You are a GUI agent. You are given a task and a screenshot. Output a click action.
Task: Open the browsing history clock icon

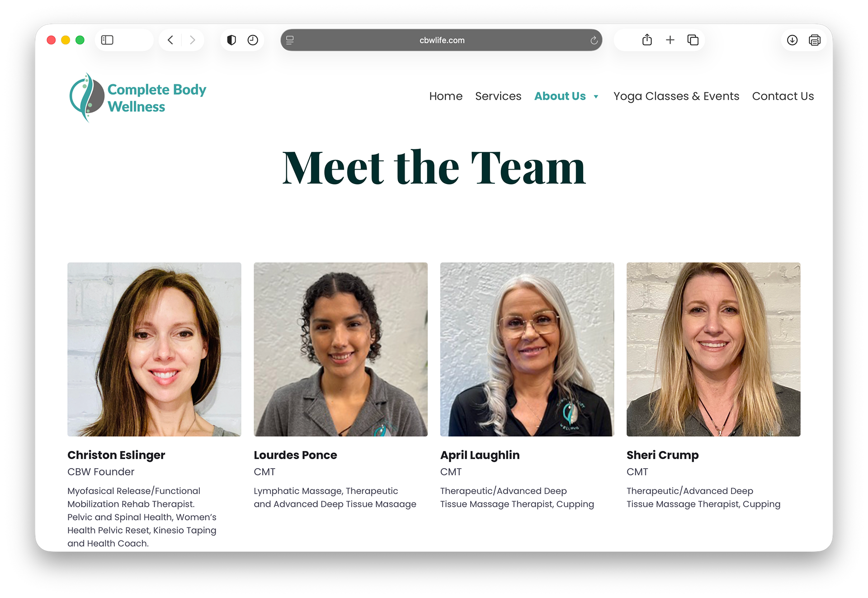coord(253,40)
